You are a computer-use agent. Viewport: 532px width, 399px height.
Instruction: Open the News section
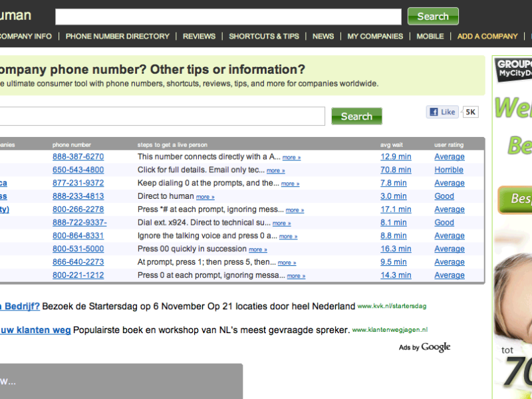(x=323, y=37)
